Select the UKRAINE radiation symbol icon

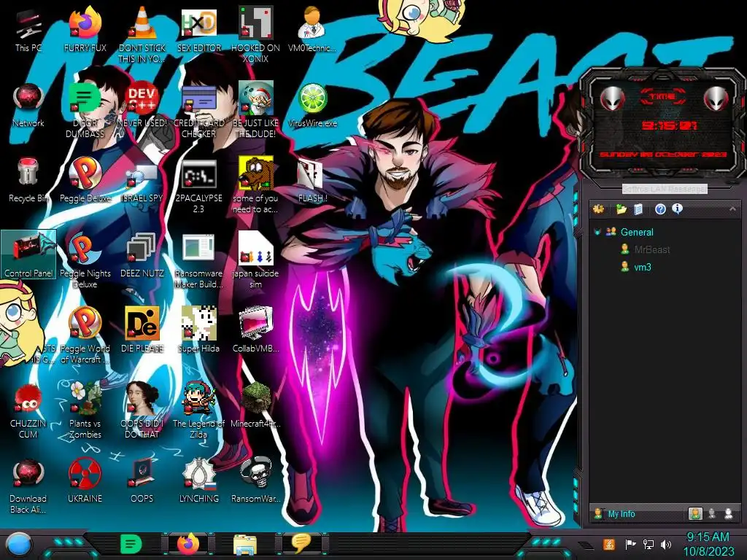pyautogui.click(x=85, y=480)
